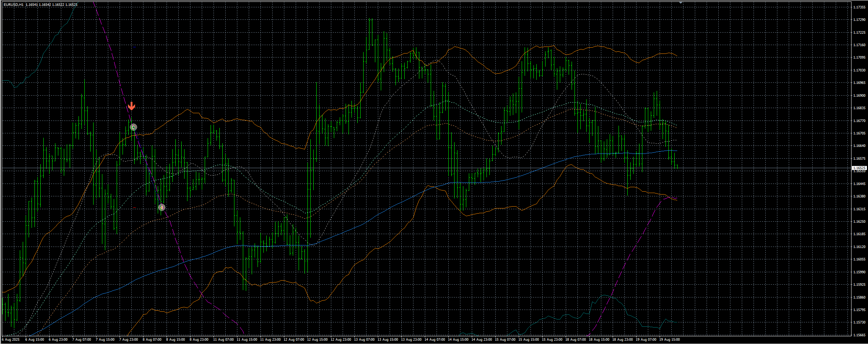Click the 6 Aug 2025 date label
This screenshot has height=344, width=868.
(x=11, y=340)
